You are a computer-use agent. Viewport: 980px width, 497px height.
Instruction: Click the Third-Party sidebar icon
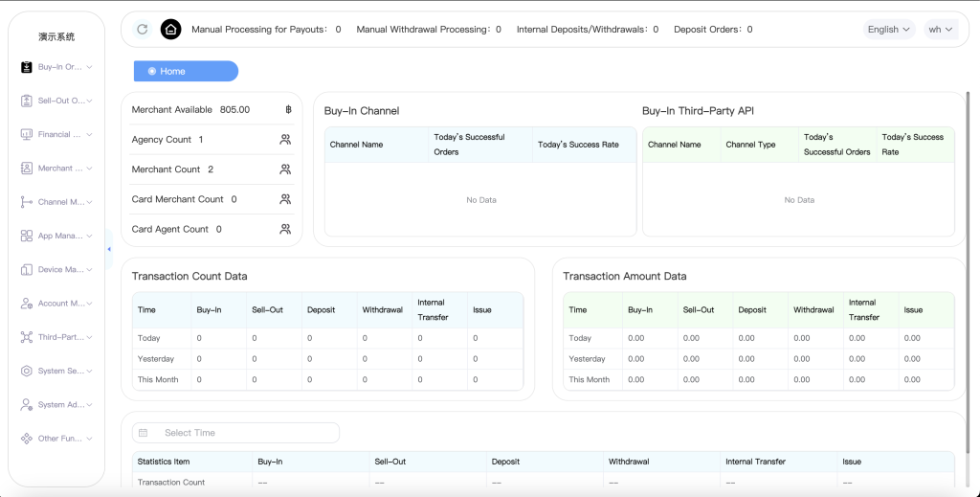tap(26, 337)
